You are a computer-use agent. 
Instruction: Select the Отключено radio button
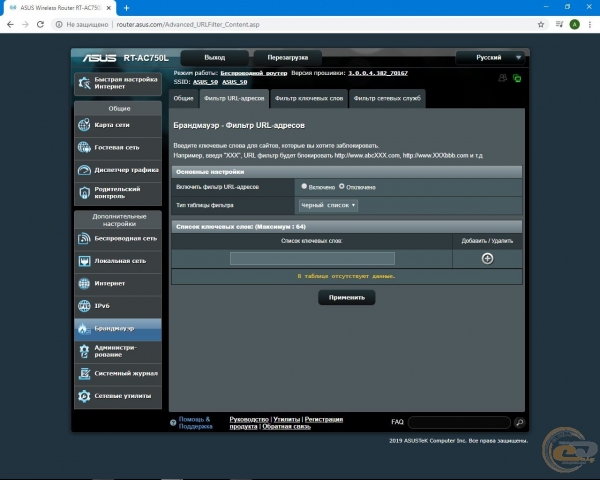pos(342,186)
